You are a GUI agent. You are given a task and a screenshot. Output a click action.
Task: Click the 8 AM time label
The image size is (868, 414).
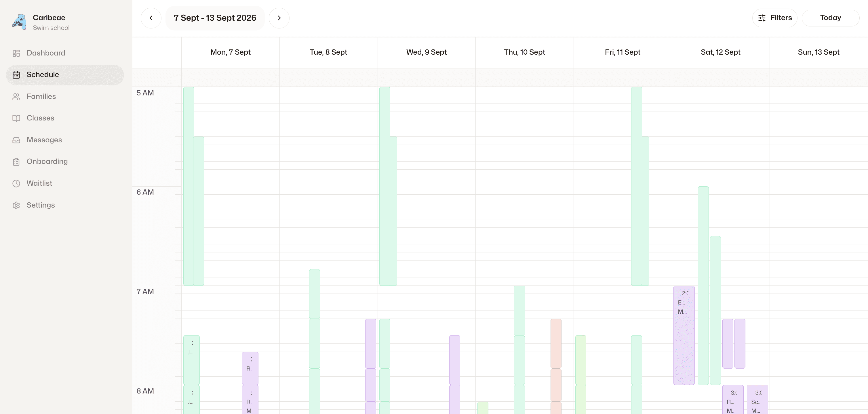tap(145, 391)
